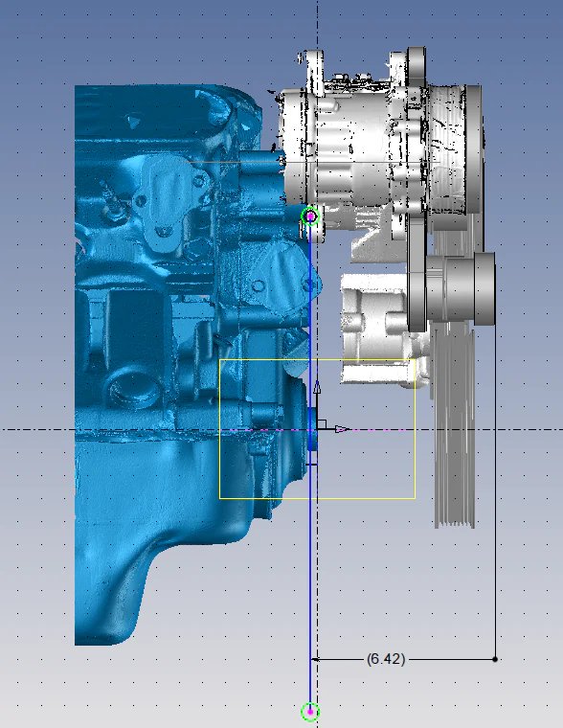
Task: Select the vertical dashed centerline at top
Action: coord(318,23)
